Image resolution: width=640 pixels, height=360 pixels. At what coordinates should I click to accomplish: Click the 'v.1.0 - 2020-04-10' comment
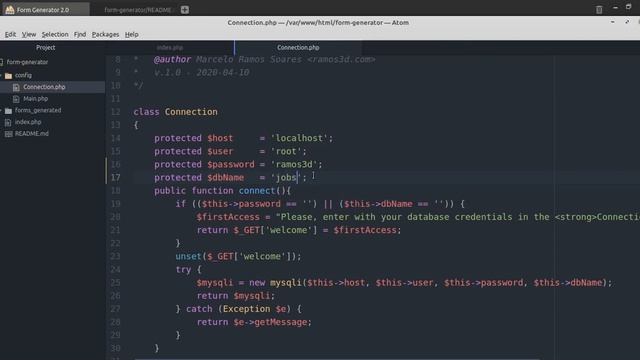click(202, 73)
